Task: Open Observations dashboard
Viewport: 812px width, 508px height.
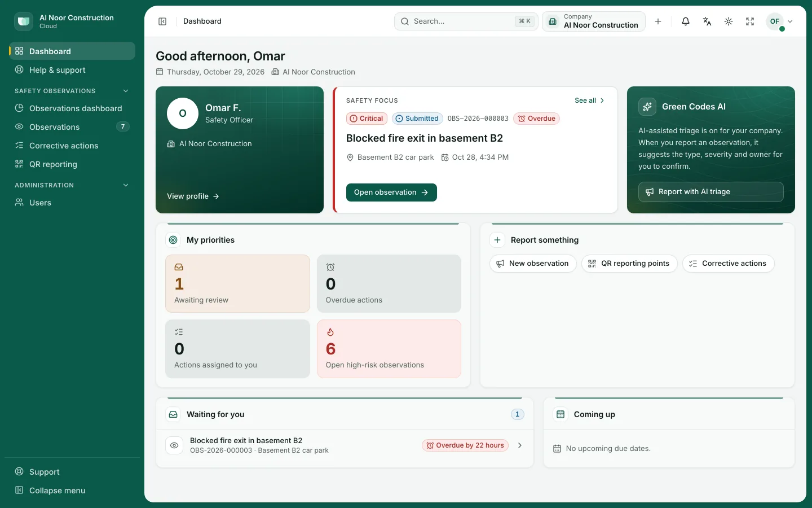Action: (x=72, y=108)
